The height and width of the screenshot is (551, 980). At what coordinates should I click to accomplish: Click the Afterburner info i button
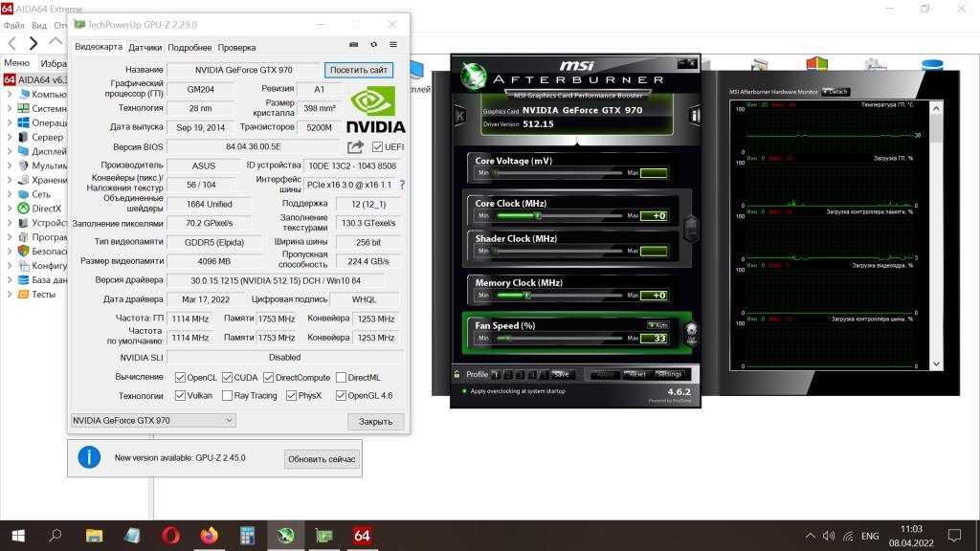[694, 116]
